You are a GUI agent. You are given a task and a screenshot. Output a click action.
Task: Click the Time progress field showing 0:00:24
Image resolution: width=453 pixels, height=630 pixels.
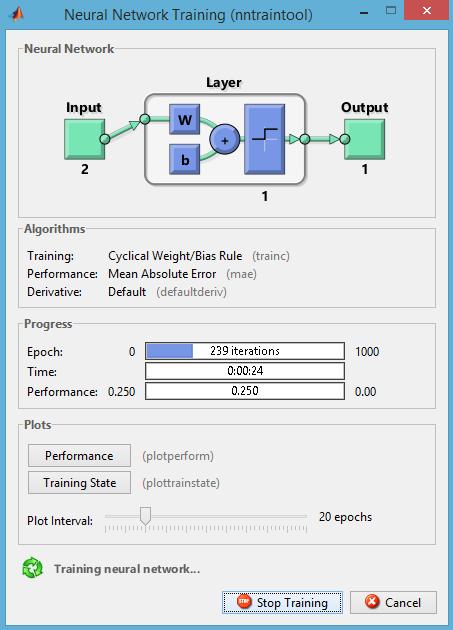(245, 371)
